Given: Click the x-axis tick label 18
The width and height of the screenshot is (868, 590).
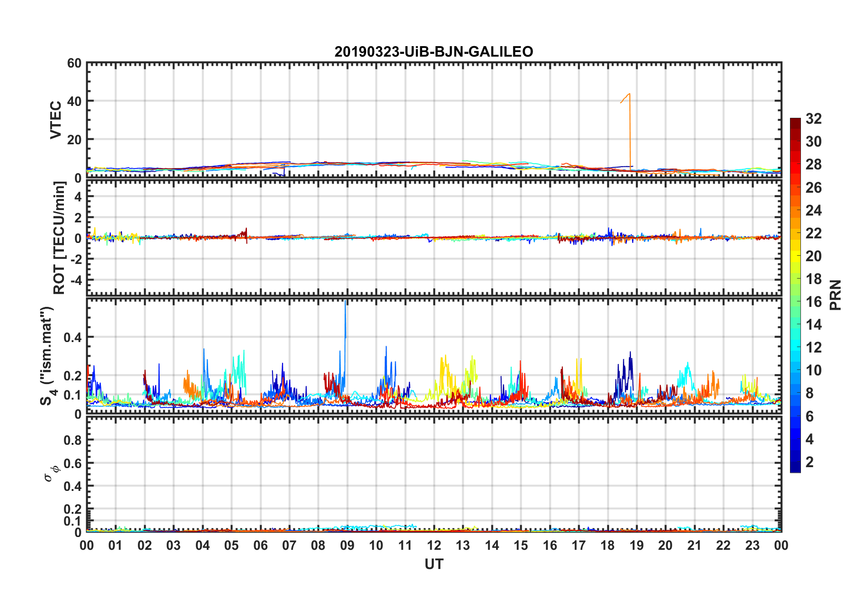Looking at the screenshot, I should pos(607,545).
